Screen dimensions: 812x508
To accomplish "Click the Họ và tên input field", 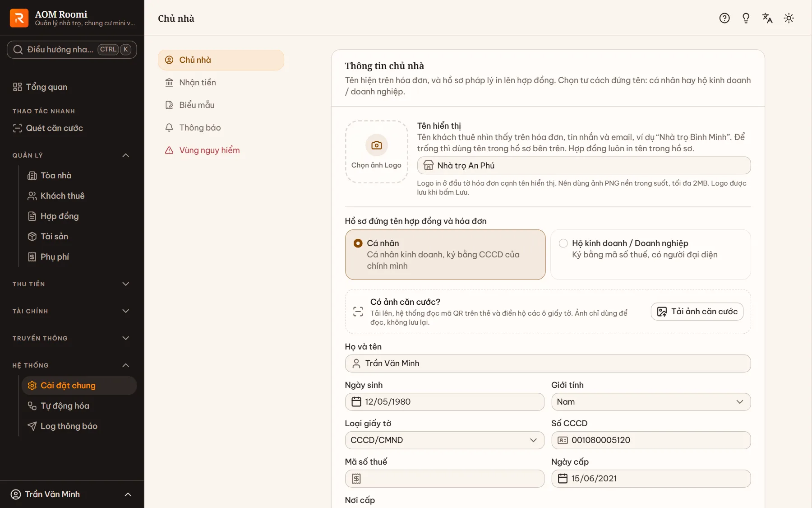I will 548,364.
